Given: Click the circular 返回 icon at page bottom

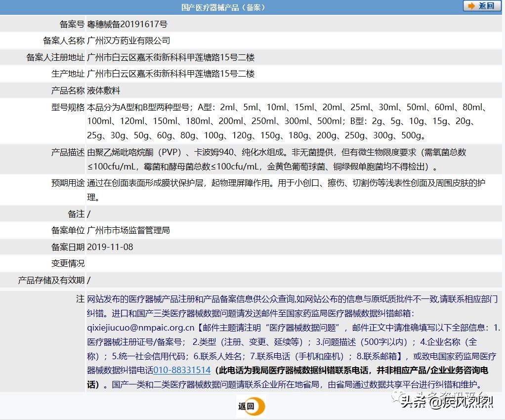Looking at the screenshot, I should coord(251,406).
